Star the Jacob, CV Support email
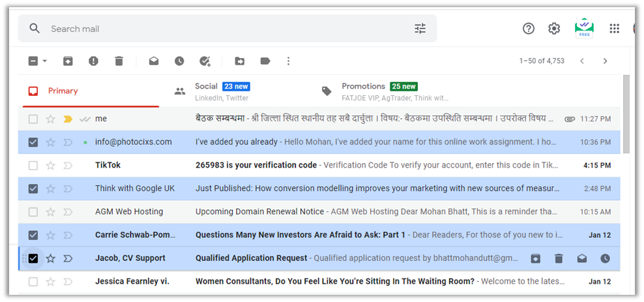 coord(51,258)
